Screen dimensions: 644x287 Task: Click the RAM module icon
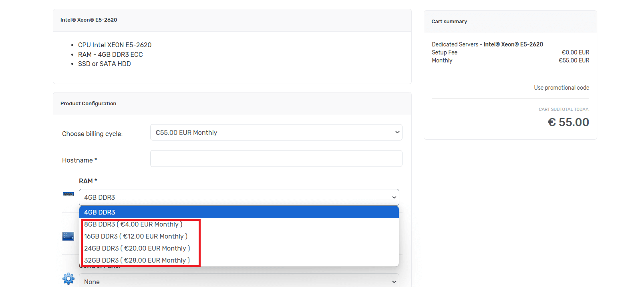68,194
